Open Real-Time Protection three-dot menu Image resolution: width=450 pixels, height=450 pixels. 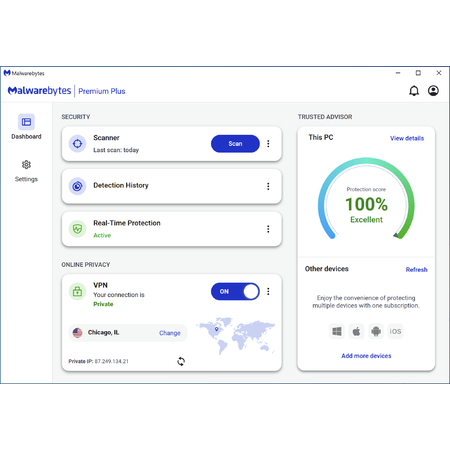(268, 229)
